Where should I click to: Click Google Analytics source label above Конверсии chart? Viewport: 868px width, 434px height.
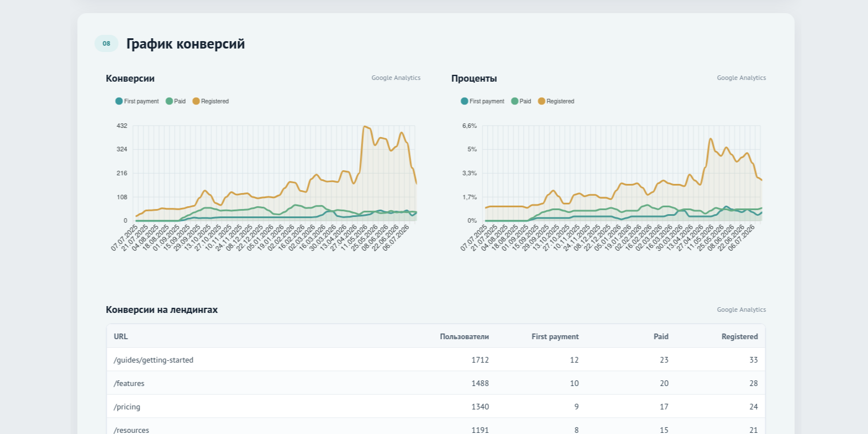point(396,78)
